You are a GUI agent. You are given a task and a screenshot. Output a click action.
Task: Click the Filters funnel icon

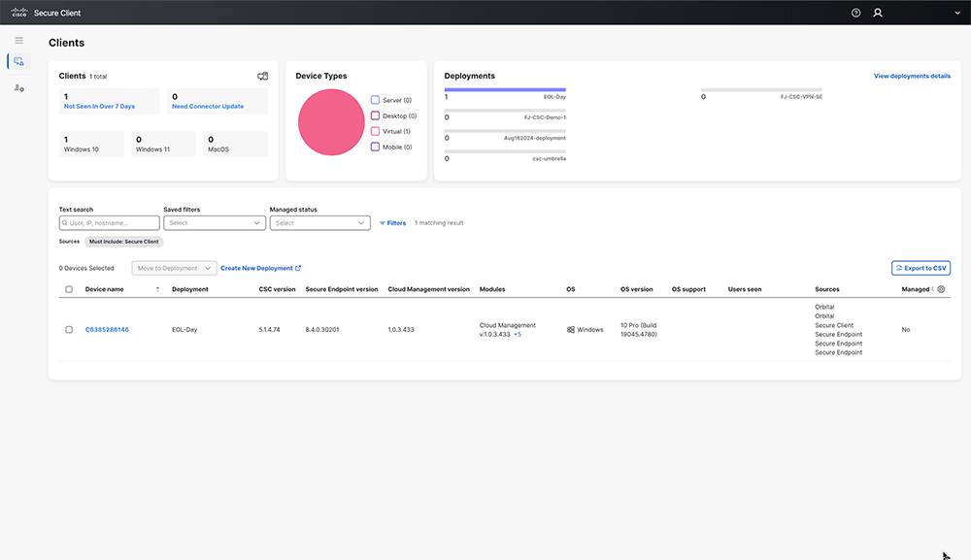[x=382, y=223]
